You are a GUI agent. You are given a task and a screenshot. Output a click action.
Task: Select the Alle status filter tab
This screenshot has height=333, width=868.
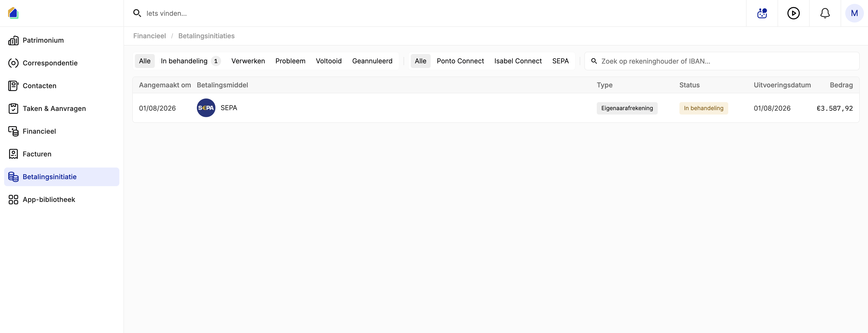[x=145, y=61]
